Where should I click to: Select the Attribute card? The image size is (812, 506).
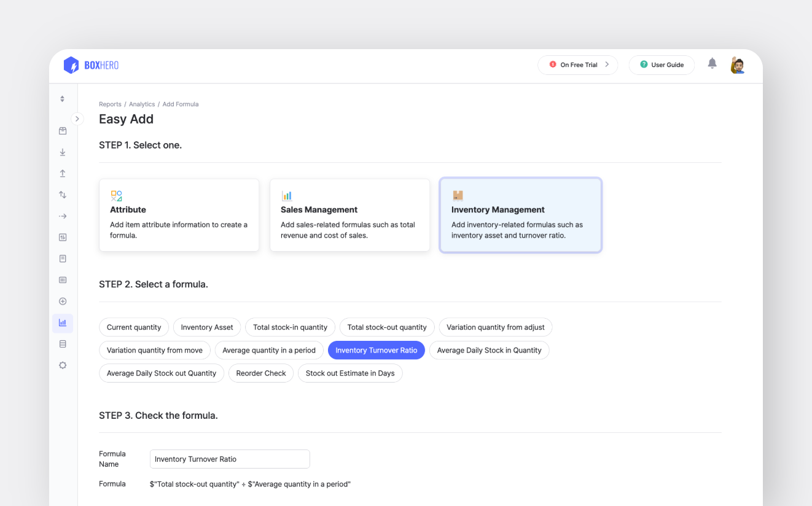[x=179, y=215]
